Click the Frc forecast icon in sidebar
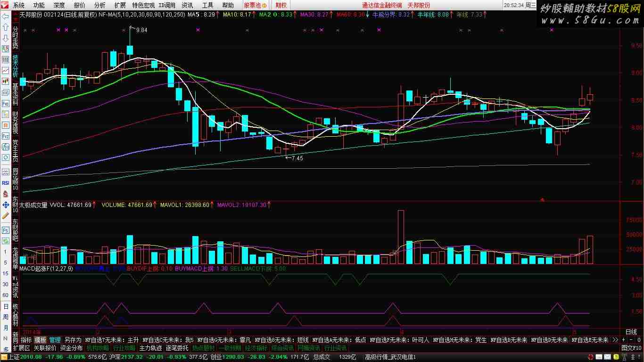 coord(5,136)
